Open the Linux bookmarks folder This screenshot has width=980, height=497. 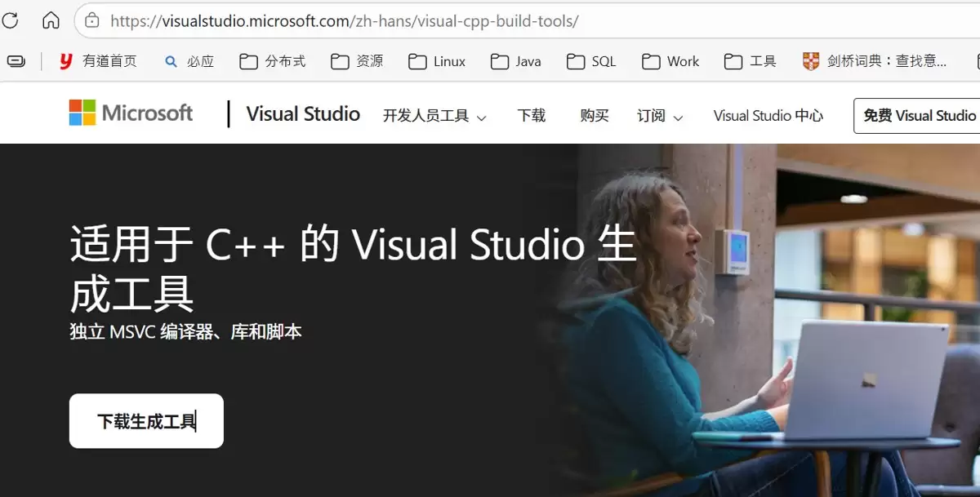(x=437, y=61)
